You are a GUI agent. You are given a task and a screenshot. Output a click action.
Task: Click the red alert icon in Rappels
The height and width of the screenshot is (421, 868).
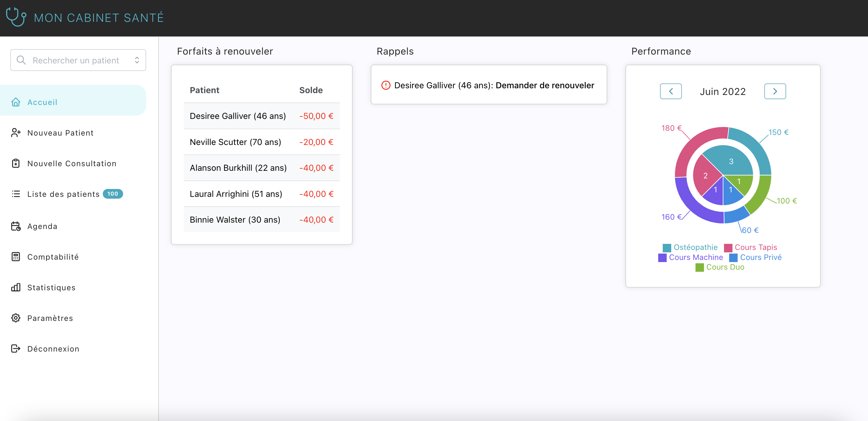click(385, 85)
